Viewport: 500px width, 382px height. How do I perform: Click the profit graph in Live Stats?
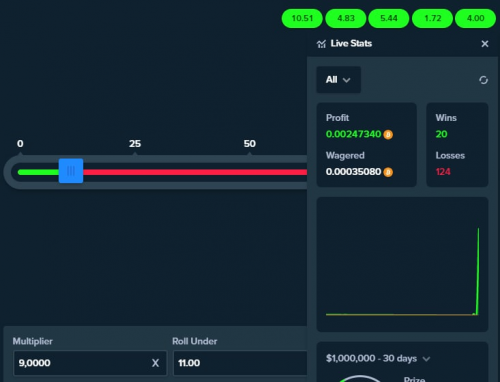(x=402, y=264)
